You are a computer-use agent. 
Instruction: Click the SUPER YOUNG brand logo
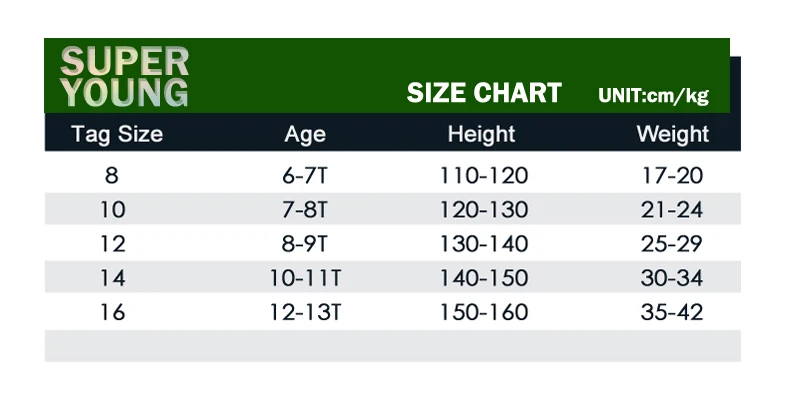(124, 77)
